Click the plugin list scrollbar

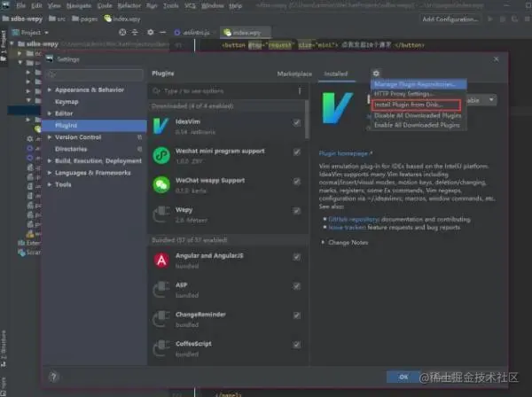tap(307, 120)
